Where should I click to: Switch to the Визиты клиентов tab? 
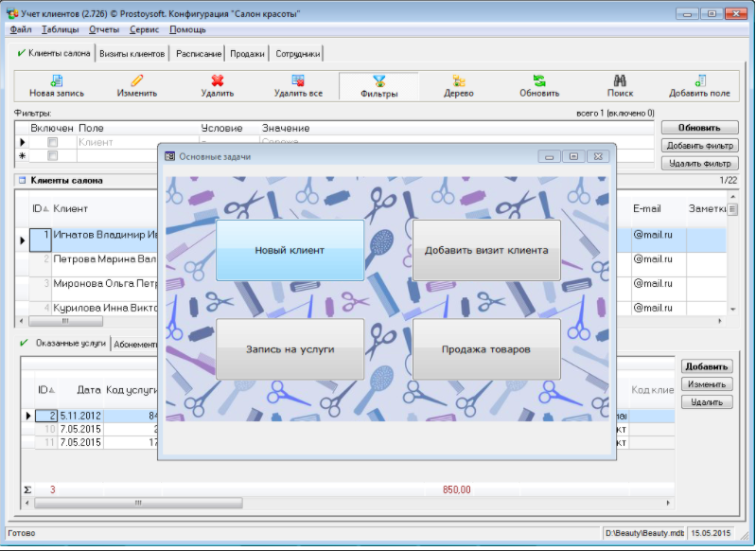132,54
